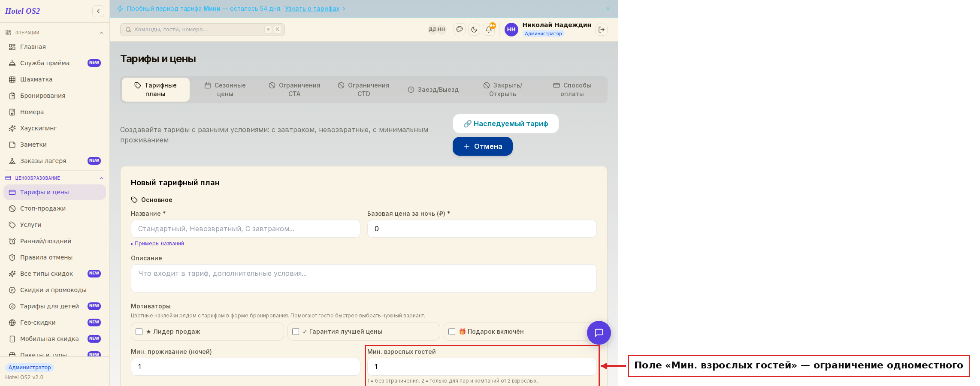Click the Гео-скидки globe icon

pos(12,323)
